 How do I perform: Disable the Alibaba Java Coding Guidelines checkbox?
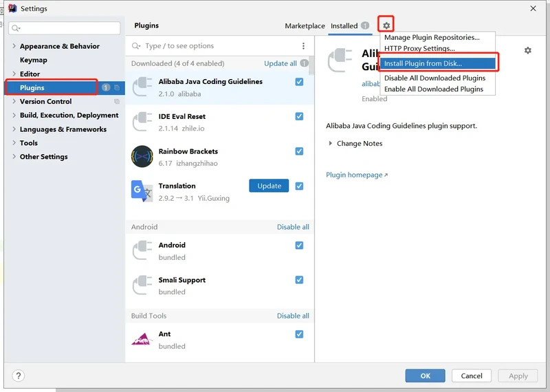[299, 82]
